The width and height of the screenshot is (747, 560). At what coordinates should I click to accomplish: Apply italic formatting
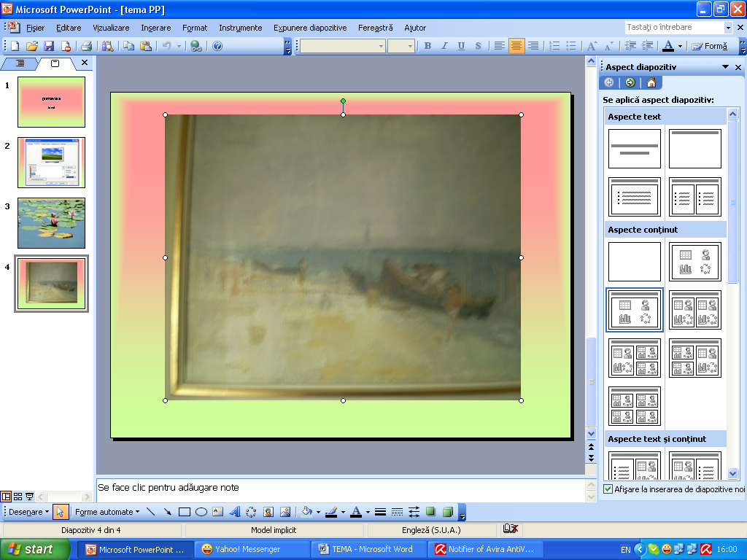pos(444,46)
